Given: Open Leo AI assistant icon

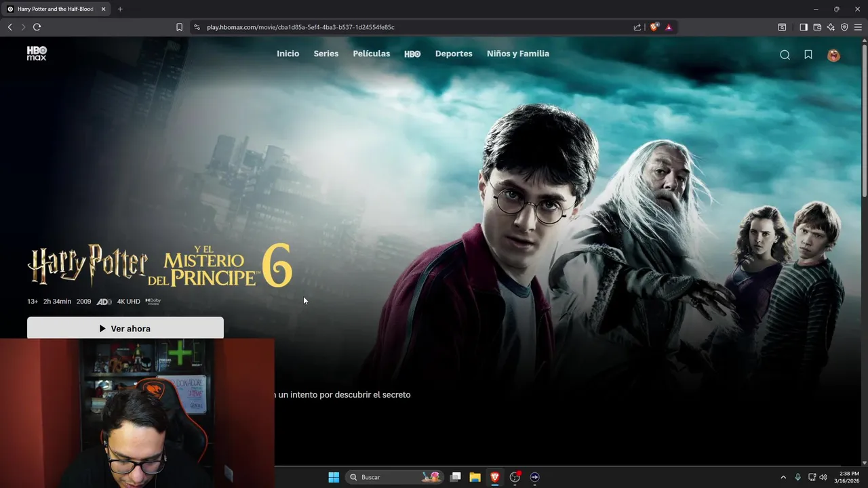Looking at the screenshot, I should pos(831,27).
